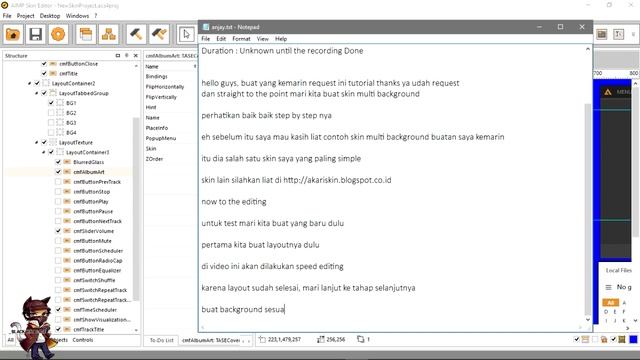Click the Notepad title bar icon
640x360 pixels.
[x=206, y=27]
